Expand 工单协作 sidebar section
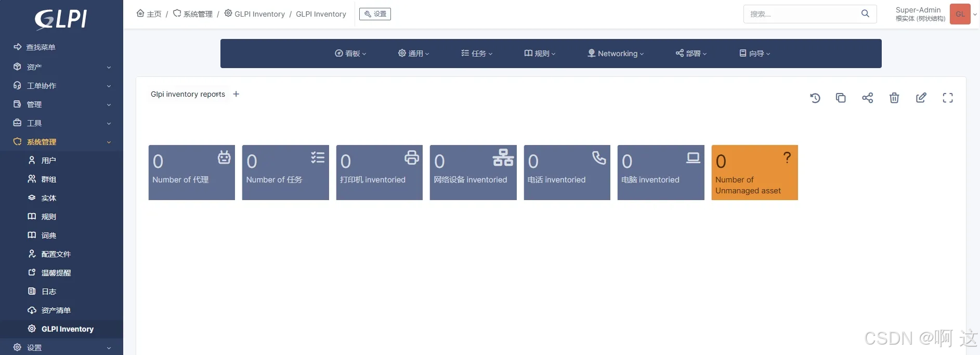The width and height of the screenshot is (980, 355). click(61, 86)
